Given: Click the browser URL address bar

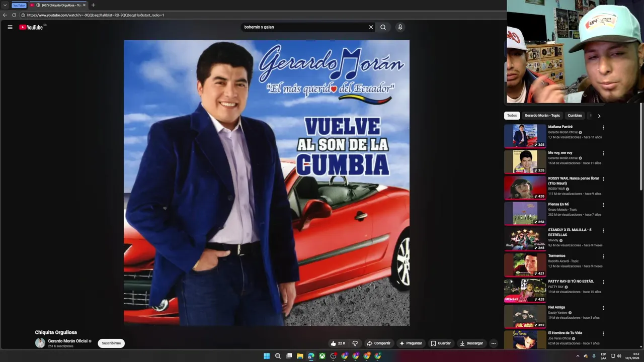Looking at the screenshot, I should click(262, 15).
